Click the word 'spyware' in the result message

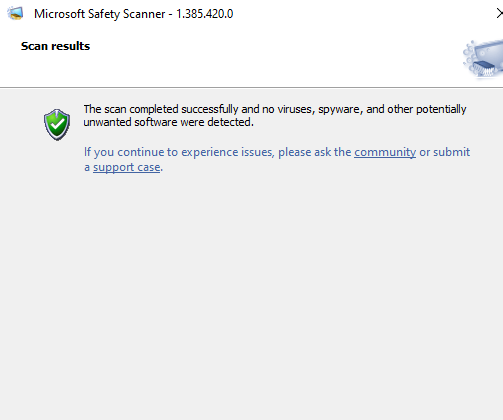[340, 110]
